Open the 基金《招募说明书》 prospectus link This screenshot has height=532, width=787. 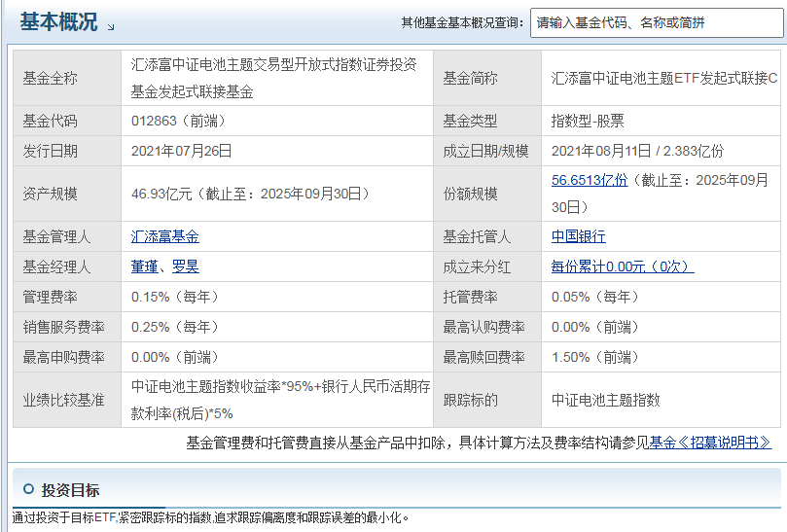[x=710, y=443]
